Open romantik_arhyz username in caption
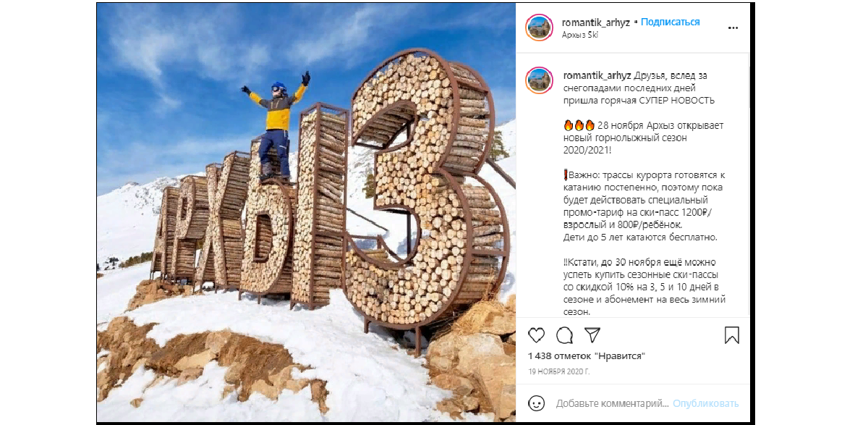 (x=596, y=75)
